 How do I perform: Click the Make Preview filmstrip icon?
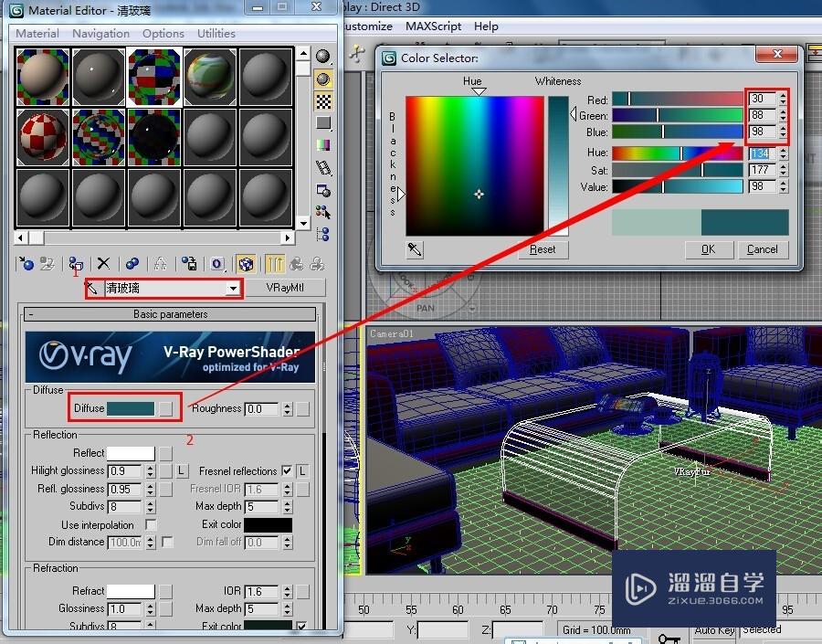pos(323,168)
